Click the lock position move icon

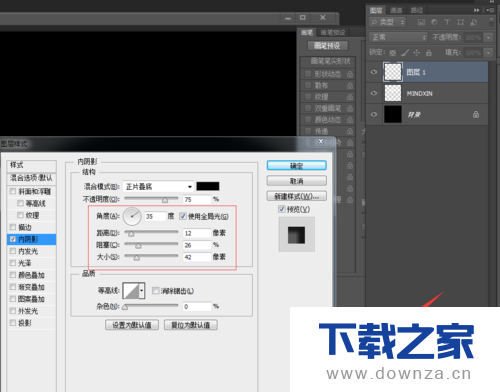[417, 53]
